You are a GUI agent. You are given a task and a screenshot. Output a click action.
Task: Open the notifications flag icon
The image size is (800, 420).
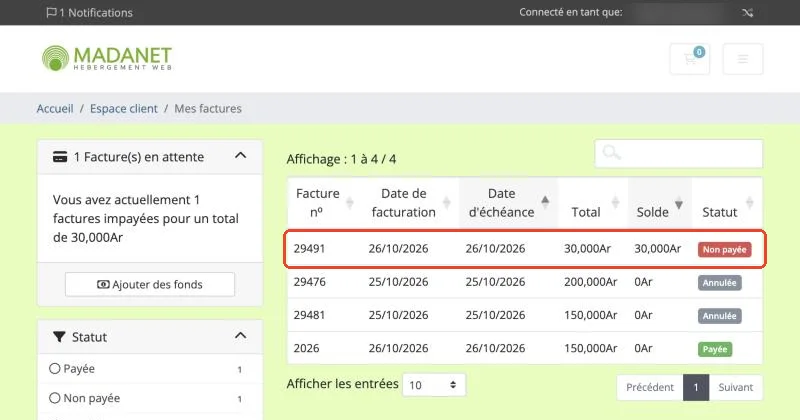point(51,13)
